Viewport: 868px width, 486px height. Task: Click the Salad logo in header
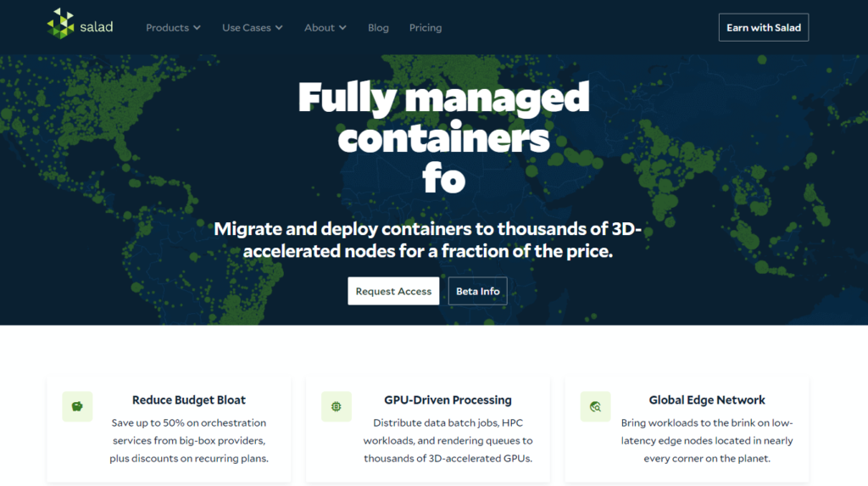(81, 24)
